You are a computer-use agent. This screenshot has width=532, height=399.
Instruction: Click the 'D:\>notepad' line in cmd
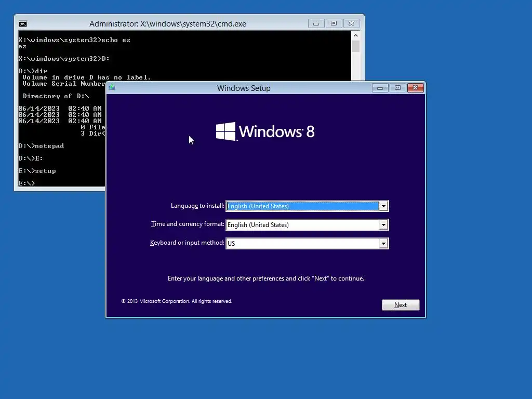[41, 146]
